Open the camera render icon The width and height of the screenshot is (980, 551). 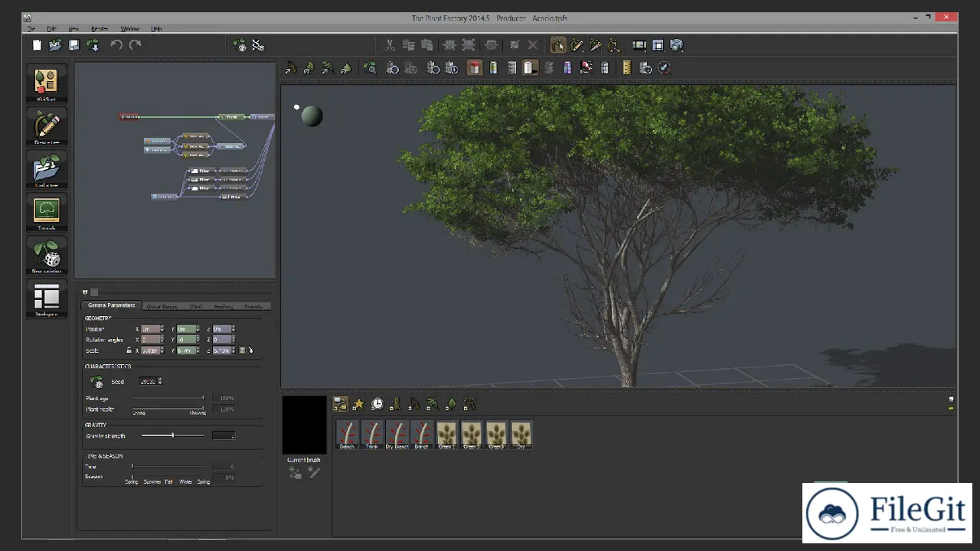[677, 45]
